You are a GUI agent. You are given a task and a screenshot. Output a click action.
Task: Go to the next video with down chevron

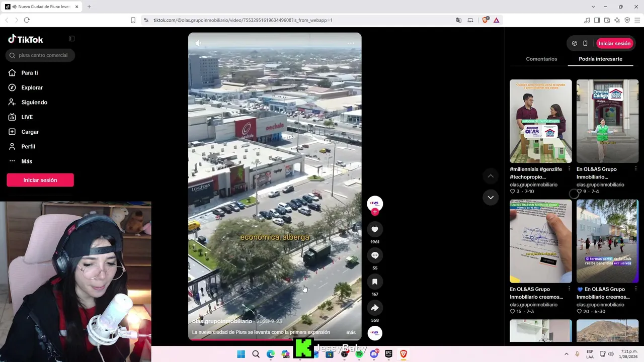click(x=491, y=197)
